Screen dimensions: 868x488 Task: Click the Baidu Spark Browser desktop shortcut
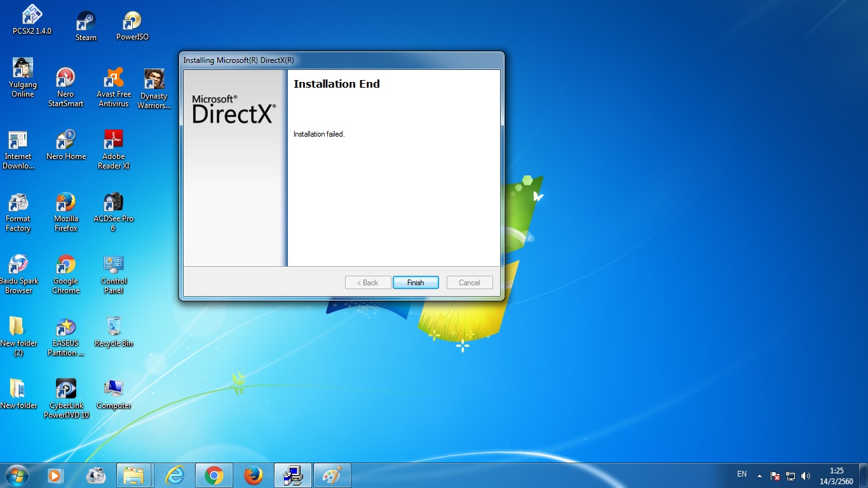[x=18, y=274]
